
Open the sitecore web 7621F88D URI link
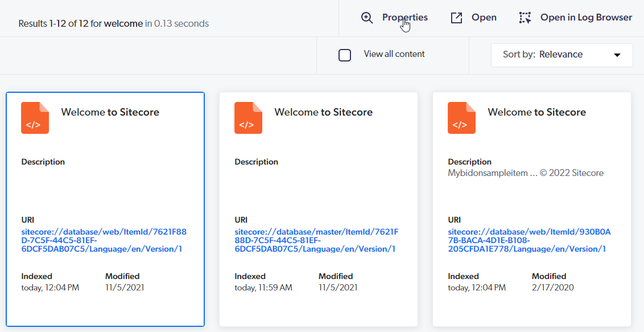[x=104, y=240]
